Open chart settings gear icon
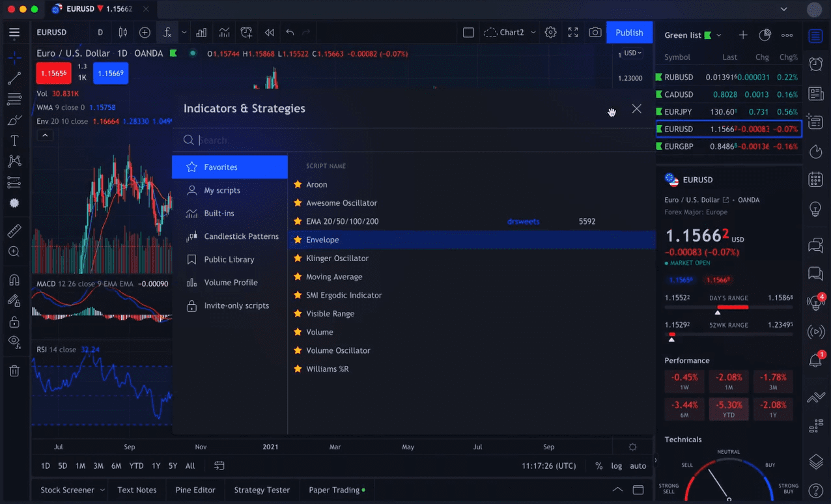 click(x=551, y=33)
